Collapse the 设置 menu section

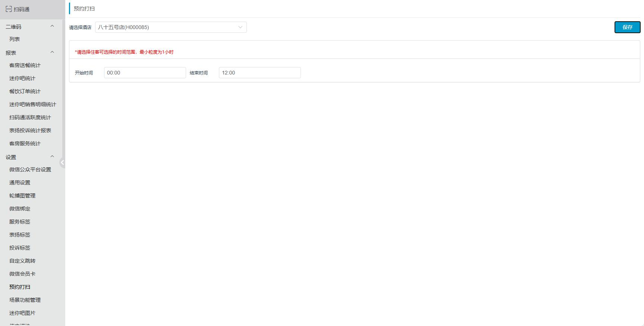pyautogui.click(x=52, y=157)
